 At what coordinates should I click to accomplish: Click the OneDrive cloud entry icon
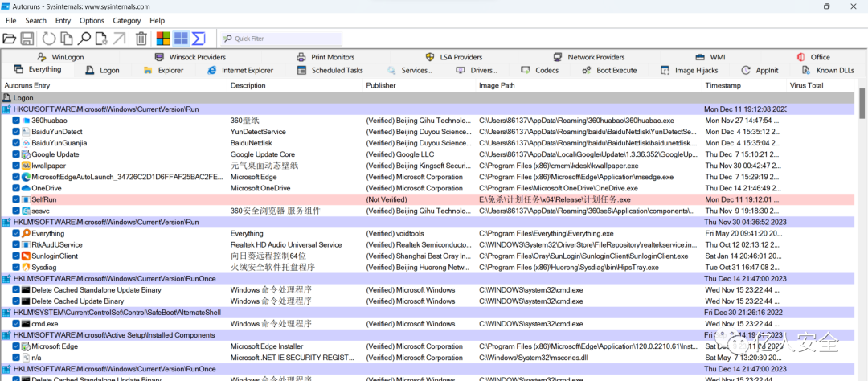26,188
